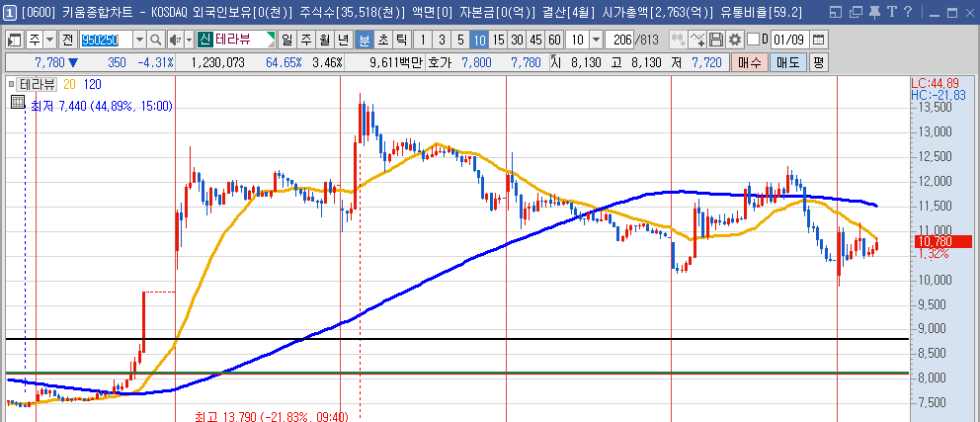Image resolution: width=980 pixels, height=422 pixels.
Task: Open help question mark icon
Action: pos(906,12)
